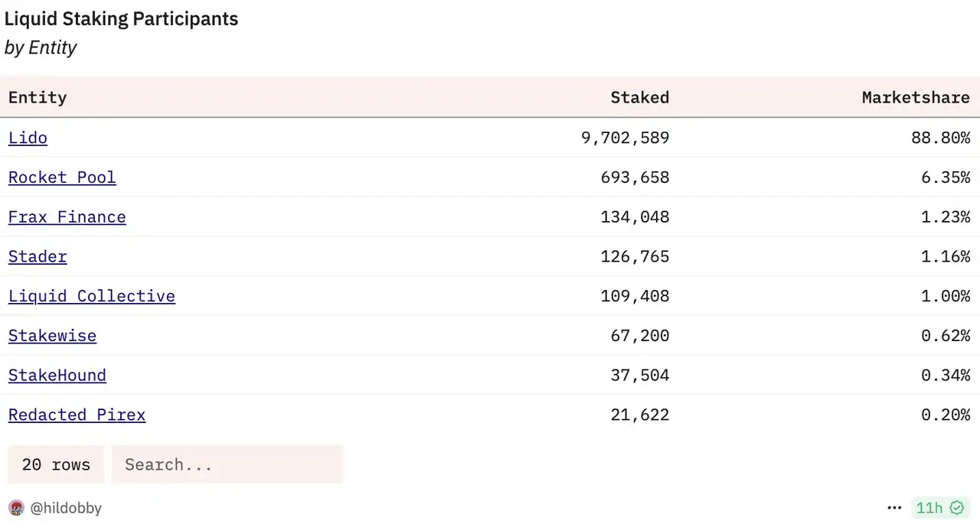Click the 20 rows button
The height and width of the screenshot is (524, 980).
[56, 464]
